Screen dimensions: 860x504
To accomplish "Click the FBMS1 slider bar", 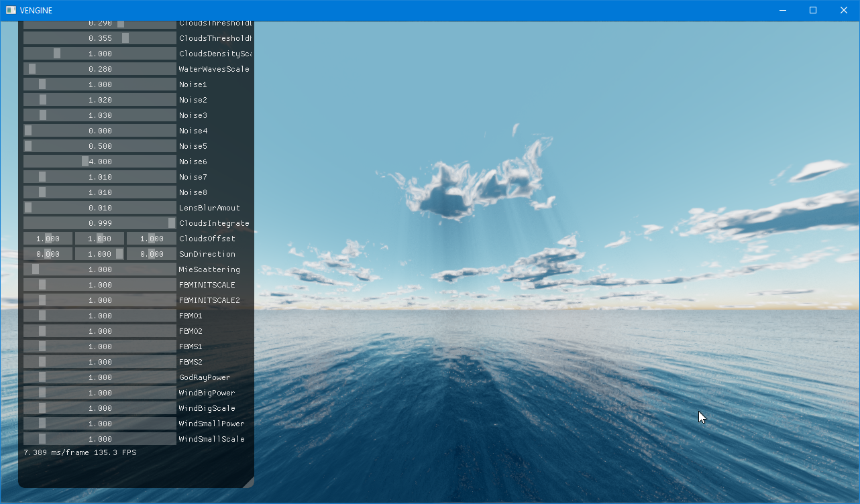I will pyautogui.click(x=99, y=346).
